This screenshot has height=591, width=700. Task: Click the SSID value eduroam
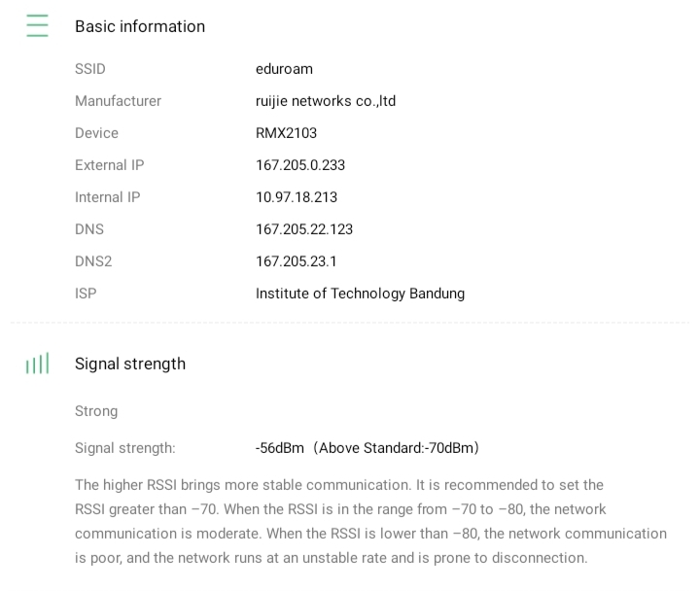coord(284,69)
